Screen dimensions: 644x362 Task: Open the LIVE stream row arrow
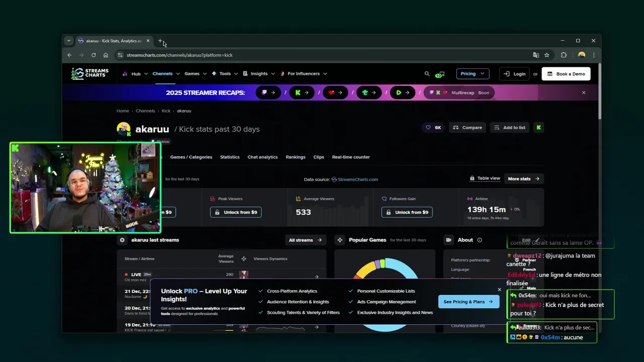coord(316,277)
